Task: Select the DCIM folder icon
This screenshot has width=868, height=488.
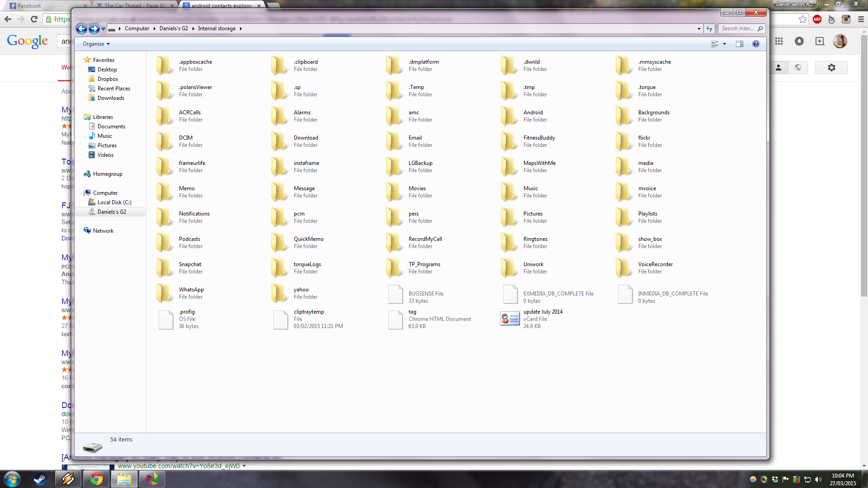Action: (165, 141)
